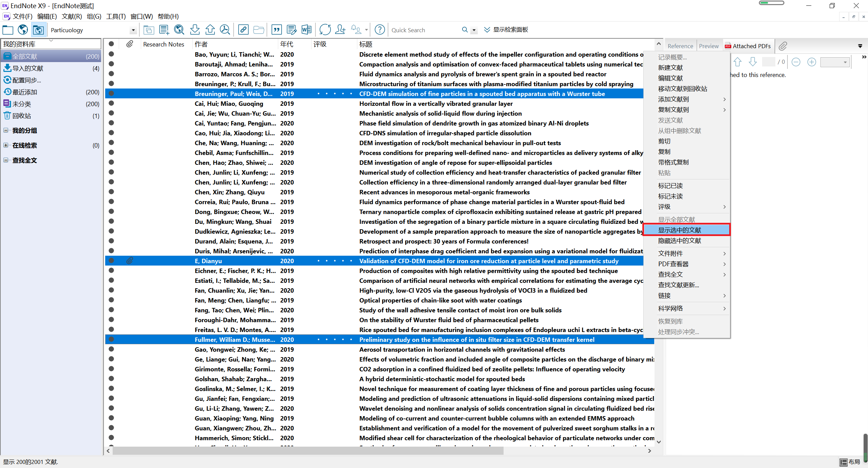Open the activity feed dropdown arrow
This screenshot has height=468, width=868.
click(366, 30)
